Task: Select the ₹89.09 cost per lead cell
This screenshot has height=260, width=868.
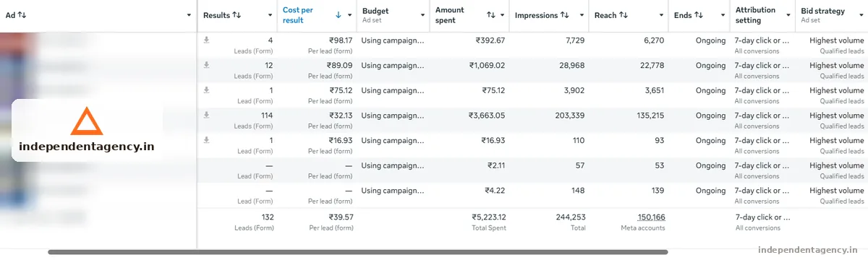Action: [x=339, y=66]
